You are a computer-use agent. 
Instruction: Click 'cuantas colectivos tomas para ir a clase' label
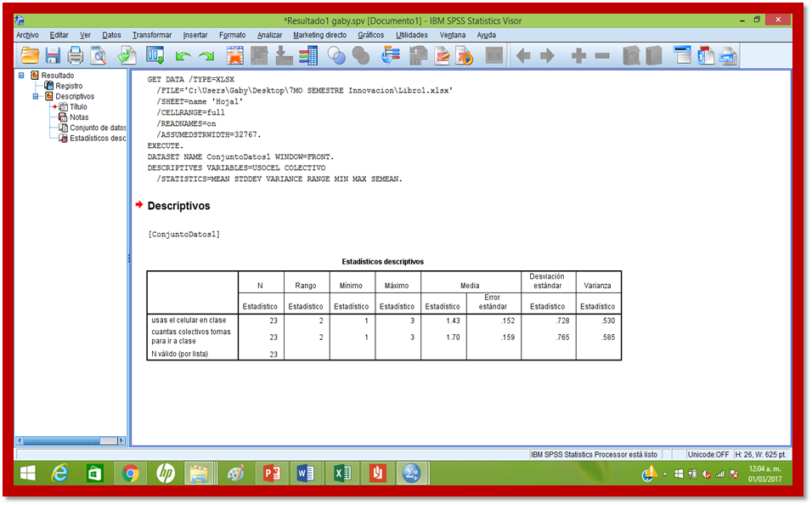point(191,337)
